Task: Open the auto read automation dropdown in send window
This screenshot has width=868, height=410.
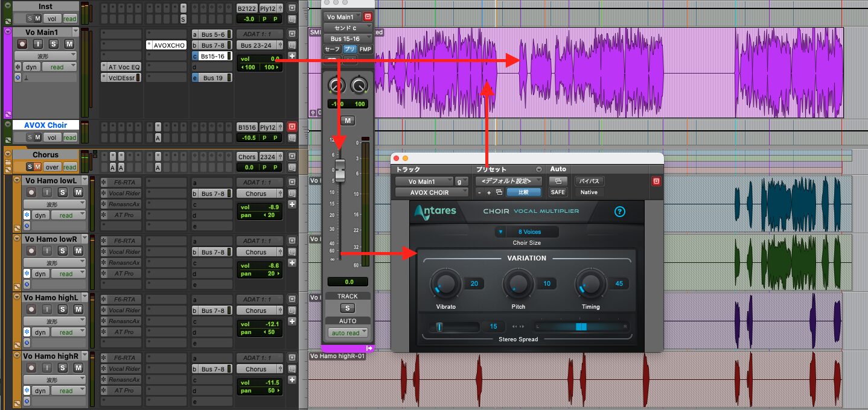Action: [347, 333]
